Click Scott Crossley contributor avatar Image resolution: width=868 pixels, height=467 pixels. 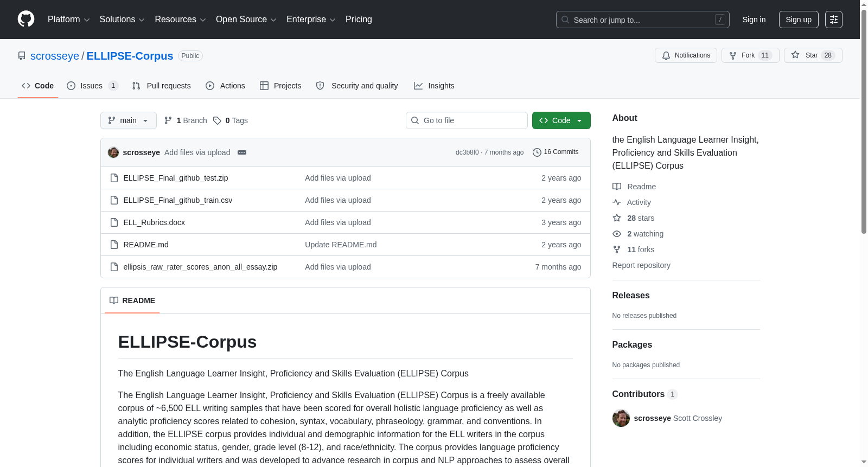tap(621, 418)
